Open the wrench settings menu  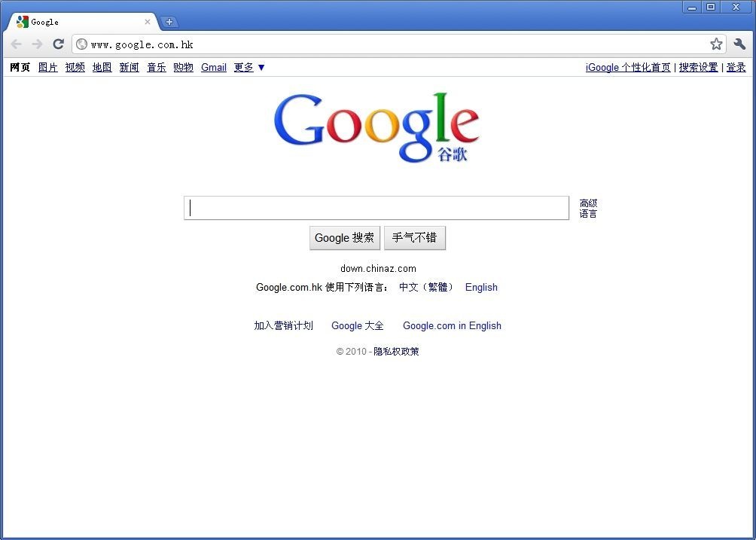tap(739, 44)
